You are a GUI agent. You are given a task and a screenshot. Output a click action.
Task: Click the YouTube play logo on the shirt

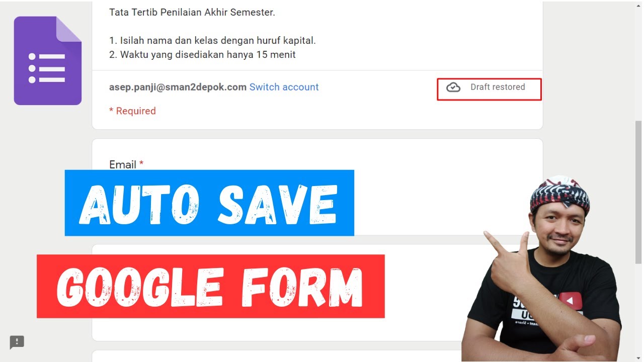point(570,301)
